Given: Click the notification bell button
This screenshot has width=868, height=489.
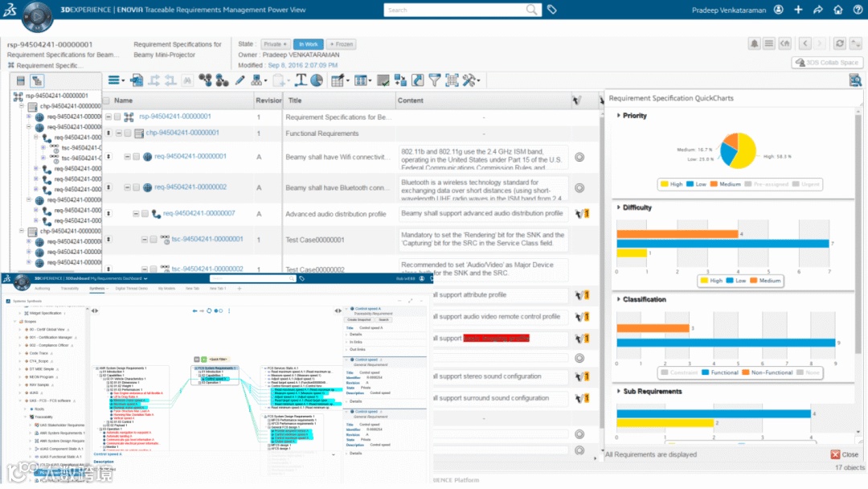Looking at the screenshot, I should pos(754,43).
